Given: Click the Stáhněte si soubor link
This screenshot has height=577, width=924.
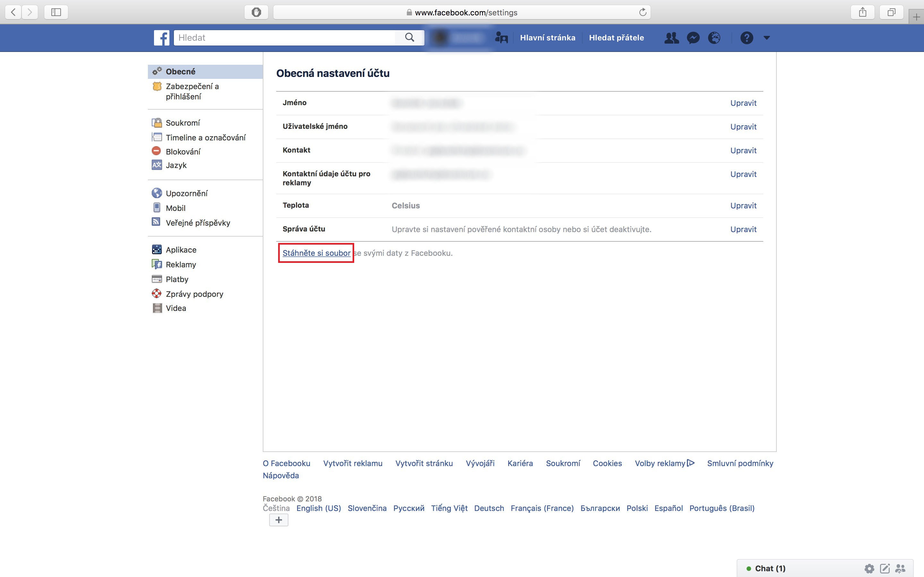Looking at the screenshot, I should 316,253.
